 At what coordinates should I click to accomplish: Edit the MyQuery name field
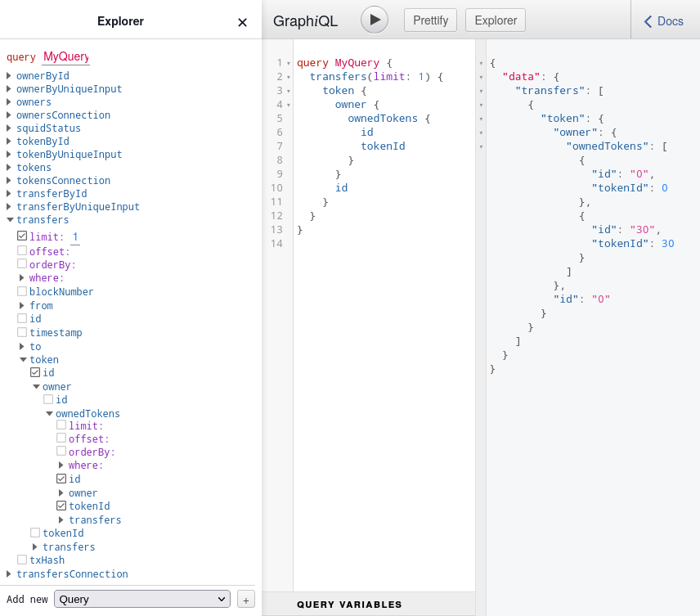coord(66,56)
